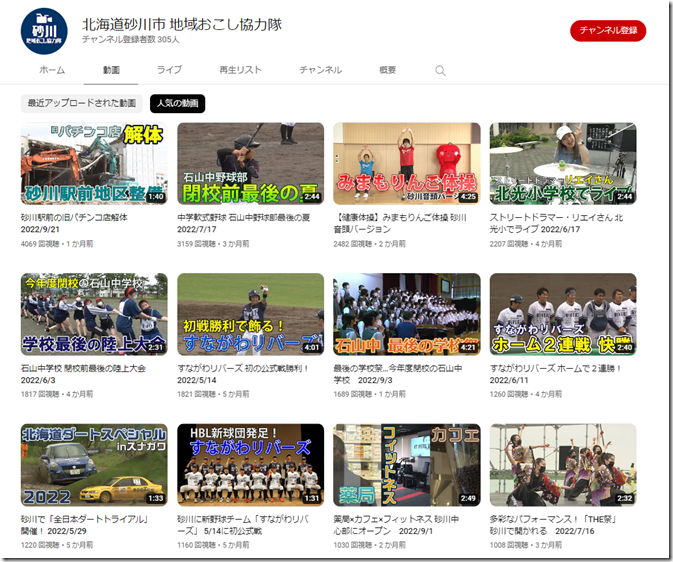The height and width of the screenshot is (562, 673).
Task: Open the 概要 tab
Action: [388, 70]
